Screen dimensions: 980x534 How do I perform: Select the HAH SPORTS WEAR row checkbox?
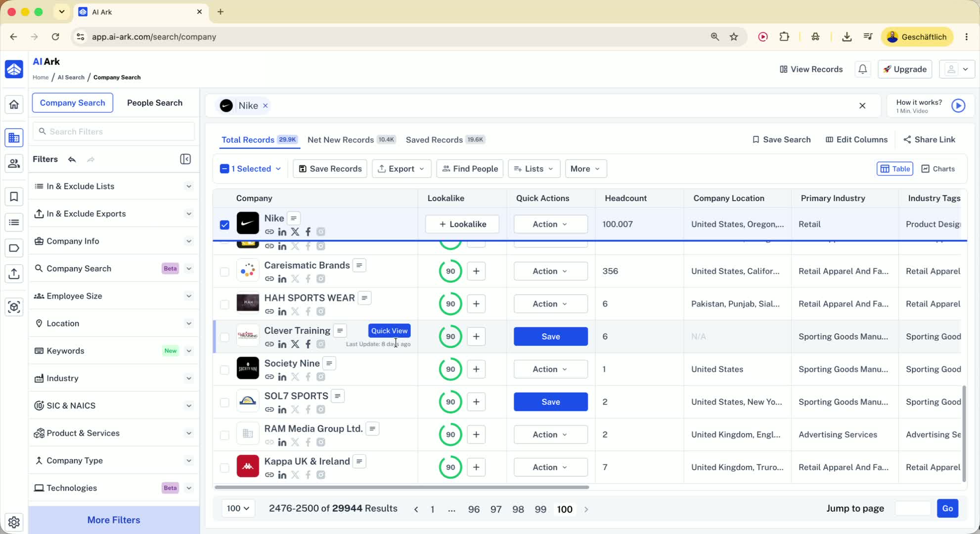pyautogui.click(x=224, y=305)
